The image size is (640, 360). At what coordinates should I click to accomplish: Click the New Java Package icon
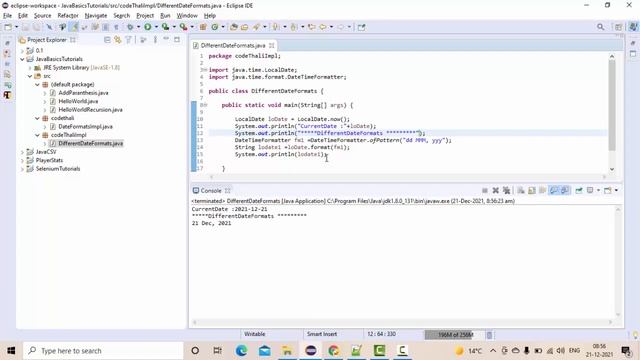[203, 27]
